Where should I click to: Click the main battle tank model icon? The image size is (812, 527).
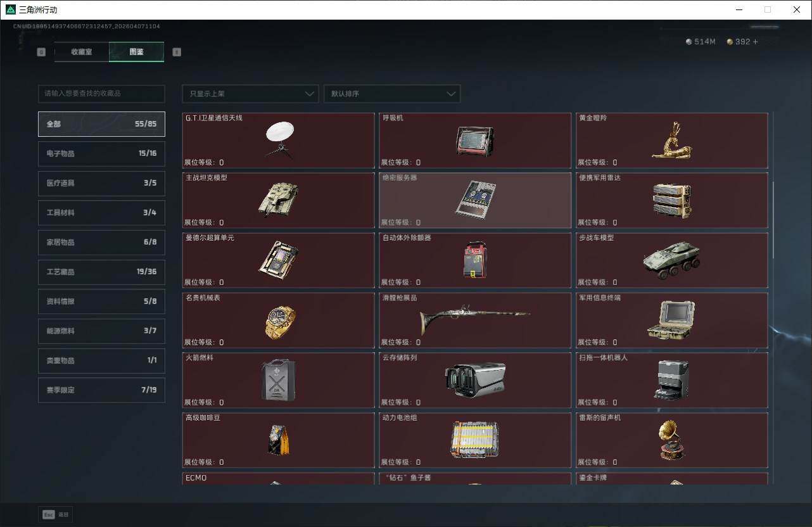pyautogui.click(x=278, y=200)
